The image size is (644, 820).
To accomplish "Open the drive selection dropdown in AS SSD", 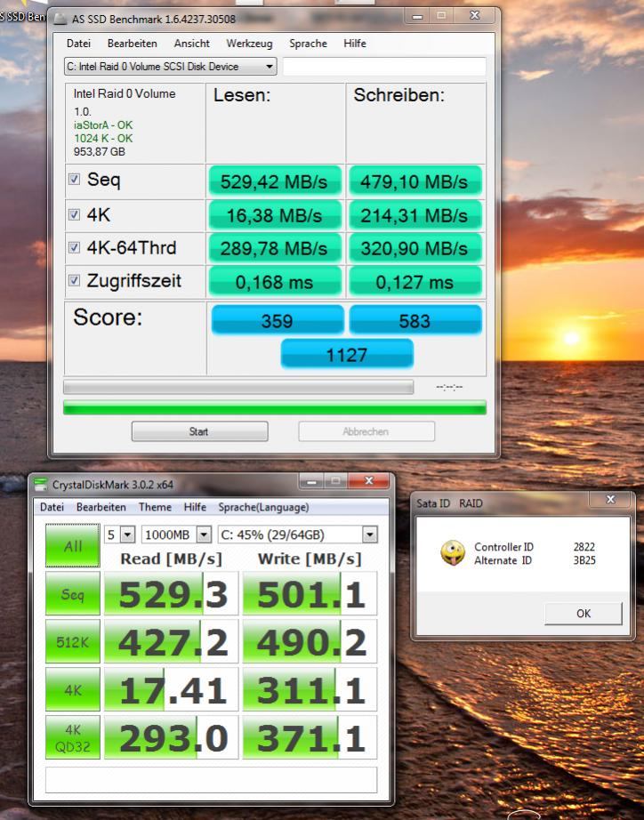I will click(x=171, y=67).
